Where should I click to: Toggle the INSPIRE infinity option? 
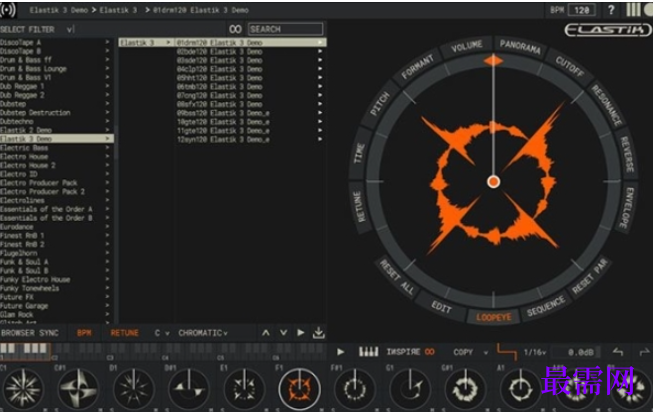(x=429, y=352)
